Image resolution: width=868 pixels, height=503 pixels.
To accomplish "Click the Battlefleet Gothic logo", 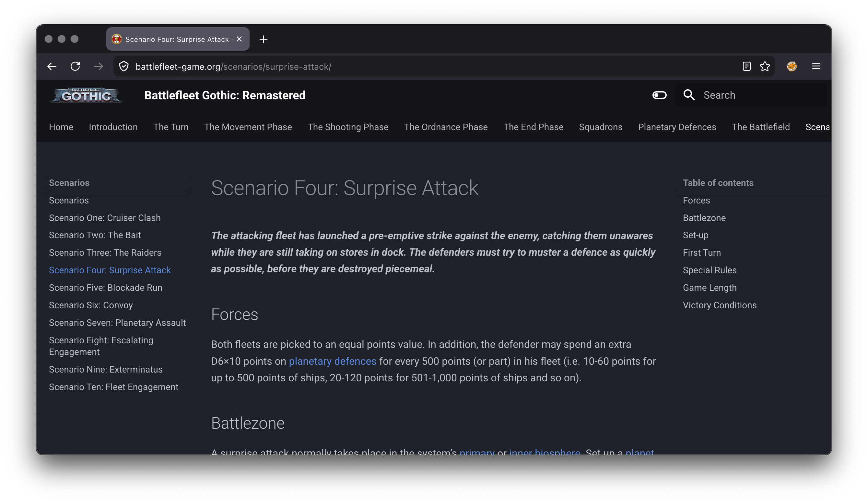I will point(86,95).
